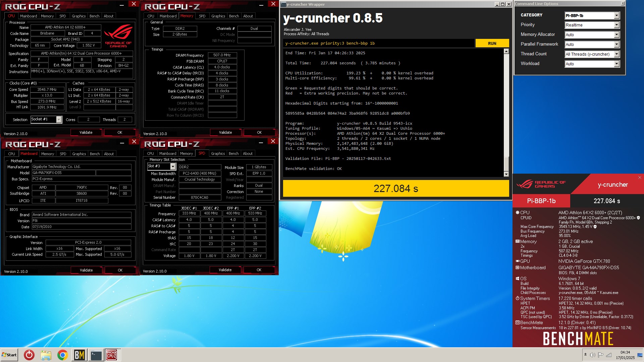644x362 pixels.
Task: Click Validate in CPU-Z window showing SPD info
Action: click(225, 270)
